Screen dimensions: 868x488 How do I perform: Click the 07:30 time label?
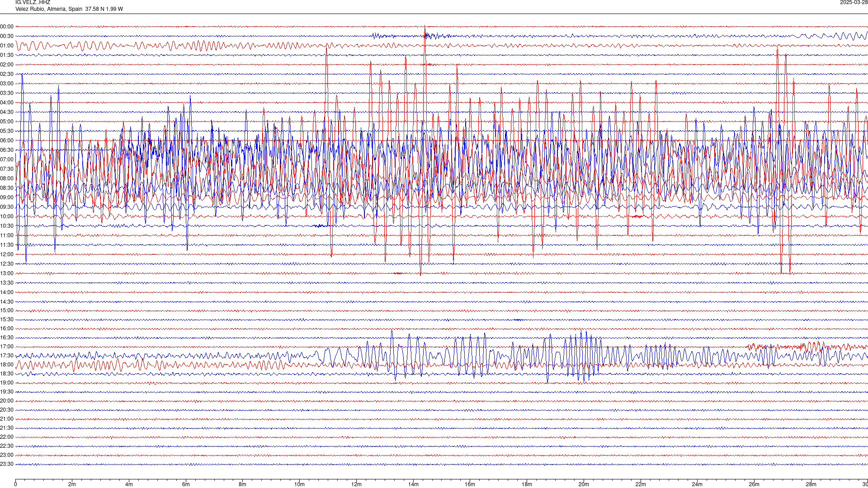pos(7,169)
